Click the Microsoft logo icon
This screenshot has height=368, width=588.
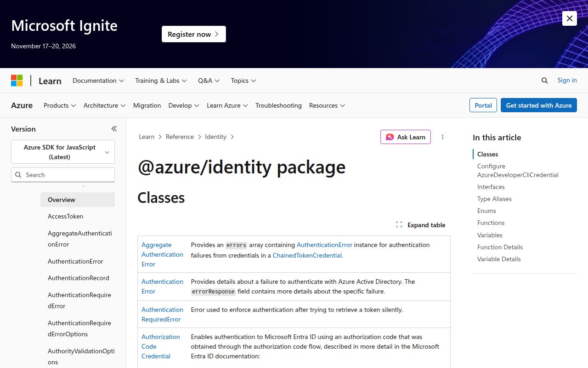pos(17,80)
